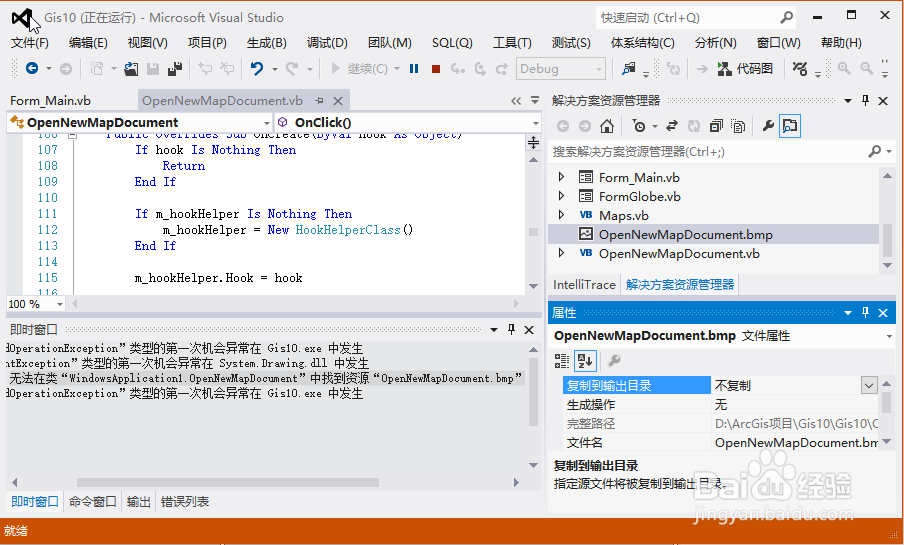Click the Find in Files icon in the toolbar
Image resolution: width=904 pixels, height=545 pixels.
[x=628, y=69]
